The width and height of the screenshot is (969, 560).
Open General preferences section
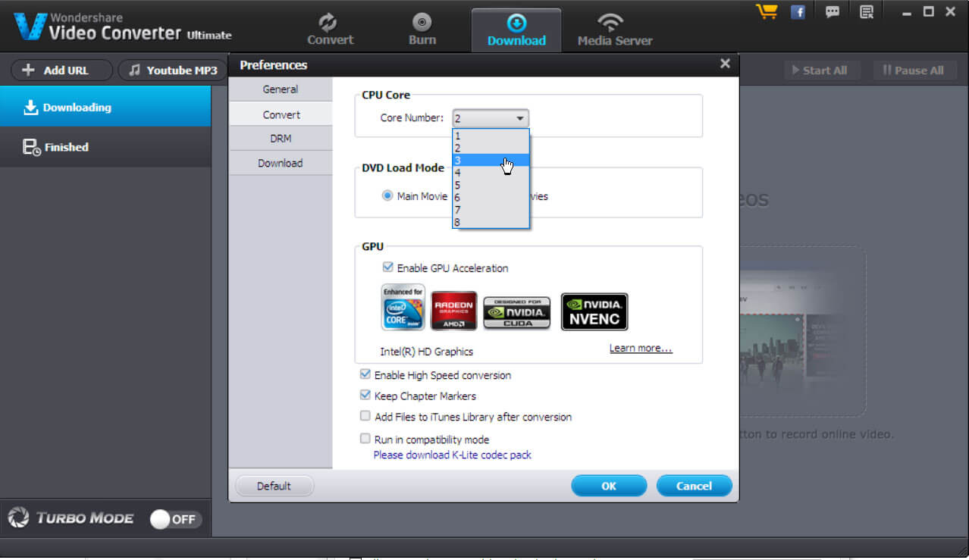click(281, 89)
